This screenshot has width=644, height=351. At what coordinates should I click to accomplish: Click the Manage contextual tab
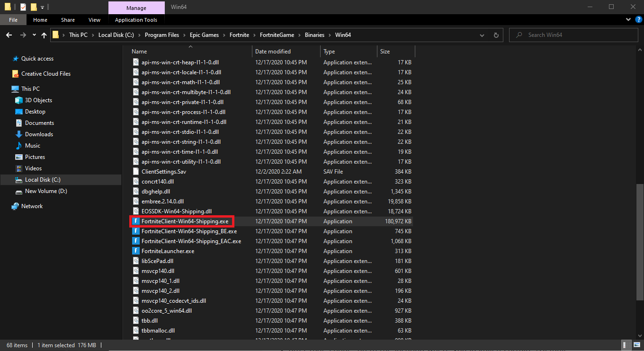136,8
